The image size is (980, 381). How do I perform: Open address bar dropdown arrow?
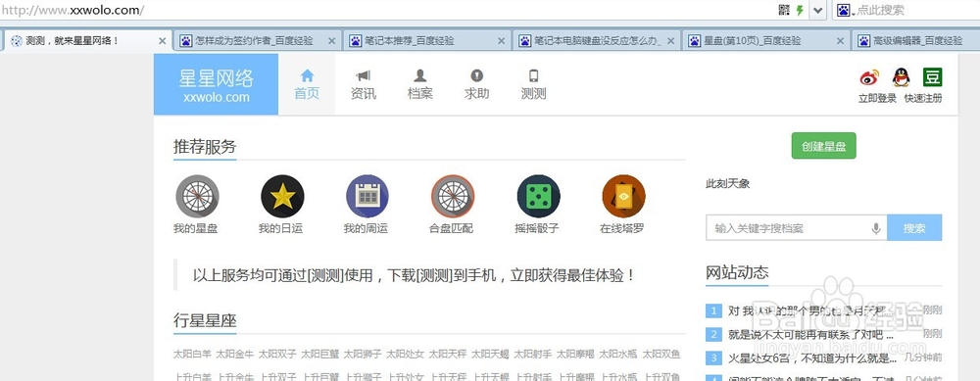point(818,10)
